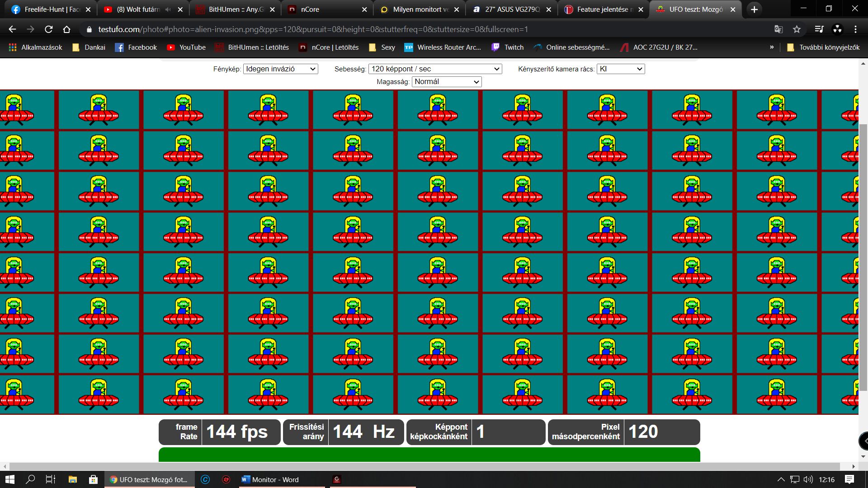Open the YouTube bookmark
This screenshot has height=488, width=868.
186,47
